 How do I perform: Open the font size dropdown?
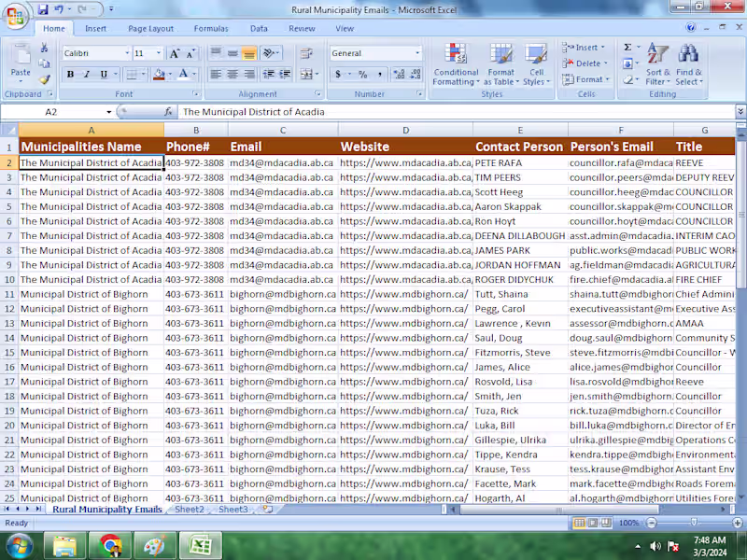(159, 53)
